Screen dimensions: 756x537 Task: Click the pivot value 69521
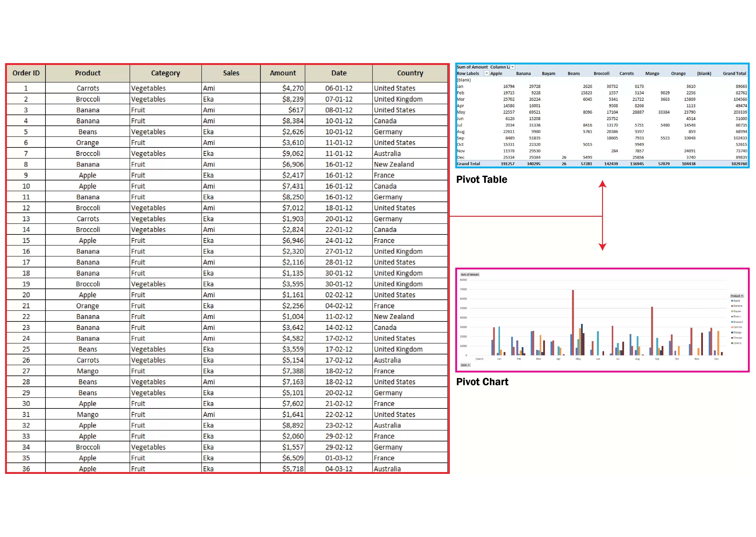click(x=534, y=112)
